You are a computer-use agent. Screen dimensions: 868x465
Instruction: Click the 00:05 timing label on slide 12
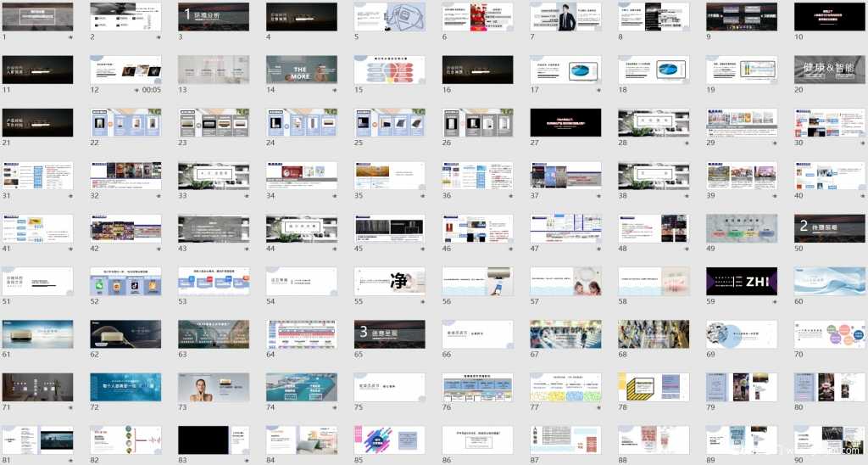coord(151,90)
